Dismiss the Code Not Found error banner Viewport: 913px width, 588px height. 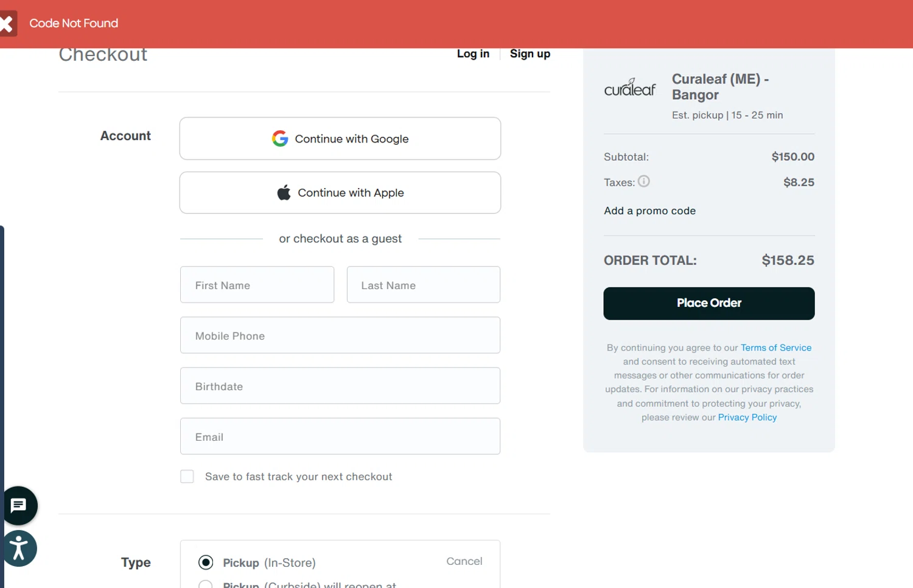[7, 24]
